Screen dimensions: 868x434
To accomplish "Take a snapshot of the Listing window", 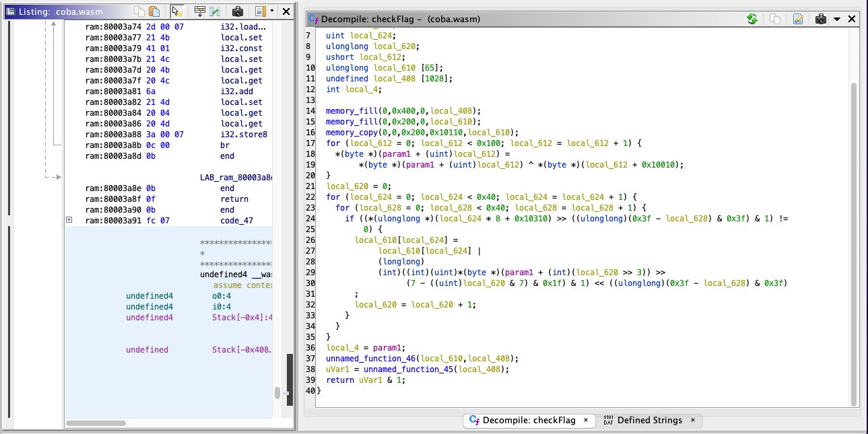I will click(238, 11).
